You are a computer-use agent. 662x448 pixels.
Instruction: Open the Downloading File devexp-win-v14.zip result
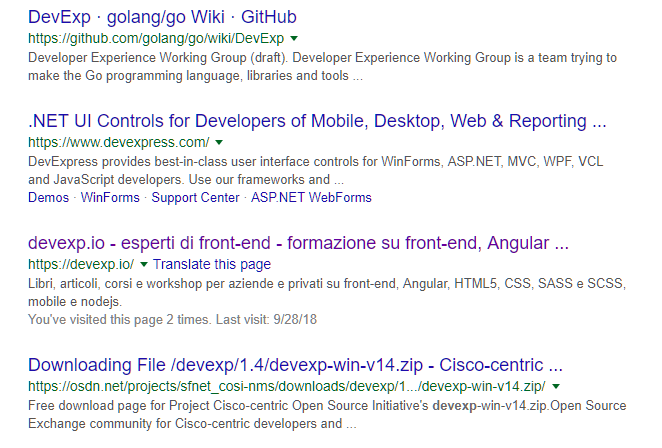[295, 364]
